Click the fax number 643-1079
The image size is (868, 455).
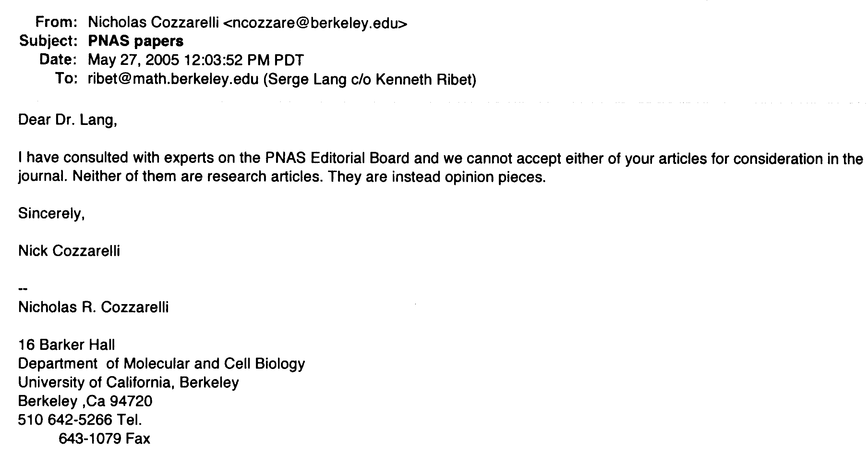[x=90, y=438]
